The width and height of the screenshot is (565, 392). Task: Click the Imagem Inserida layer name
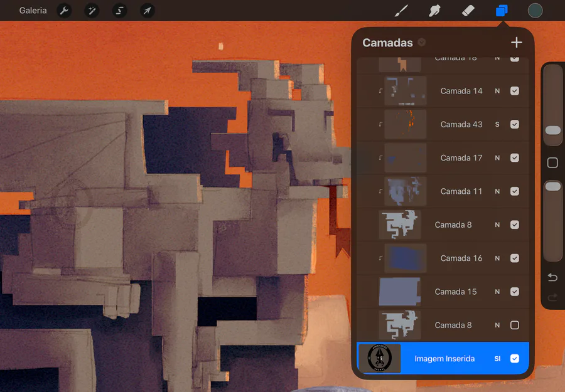(x=444, y=359)
